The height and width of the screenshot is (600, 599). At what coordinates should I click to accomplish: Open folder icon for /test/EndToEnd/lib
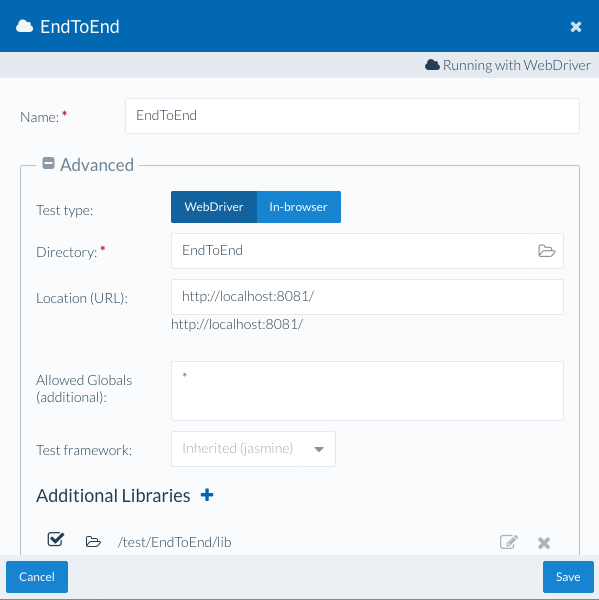(93, 541)
